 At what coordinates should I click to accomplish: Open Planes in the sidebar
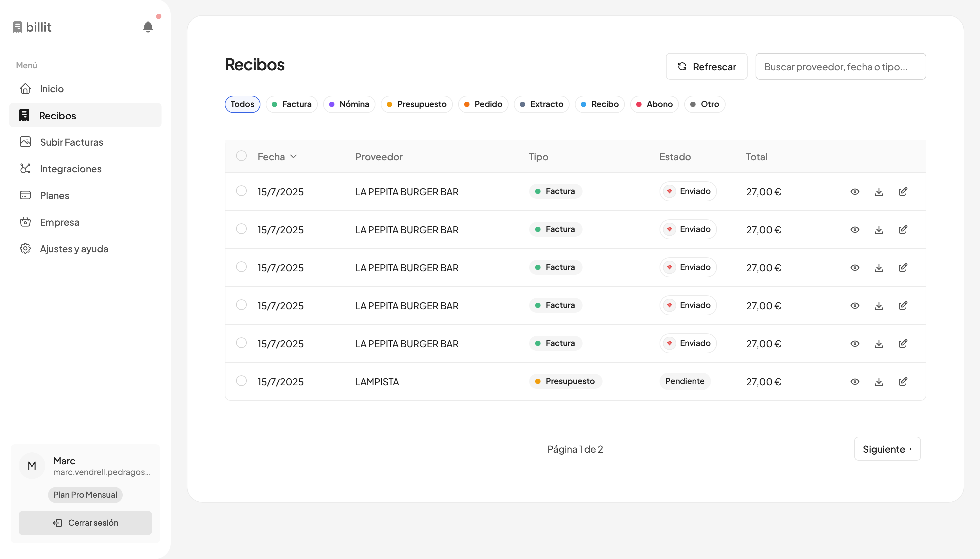tap(85, 195)
